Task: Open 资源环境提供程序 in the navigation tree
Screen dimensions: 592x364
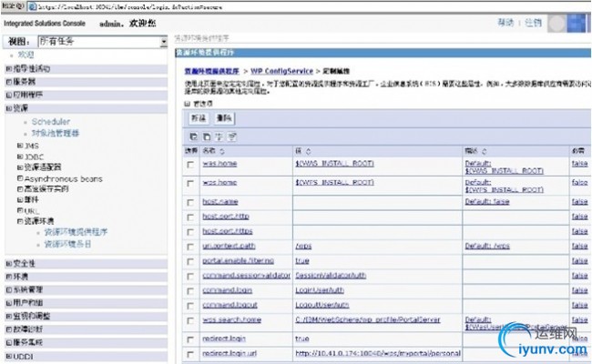Action: [x=76, y=232]
